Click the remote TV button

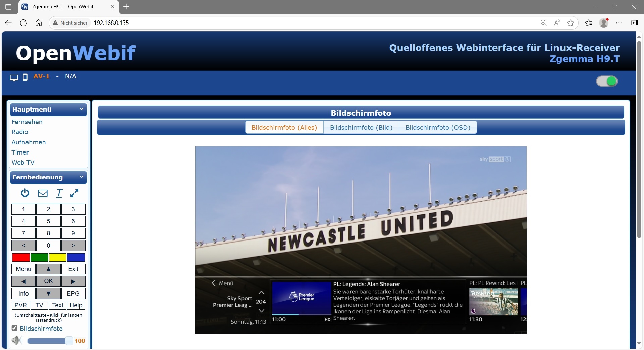coord(39,305)
